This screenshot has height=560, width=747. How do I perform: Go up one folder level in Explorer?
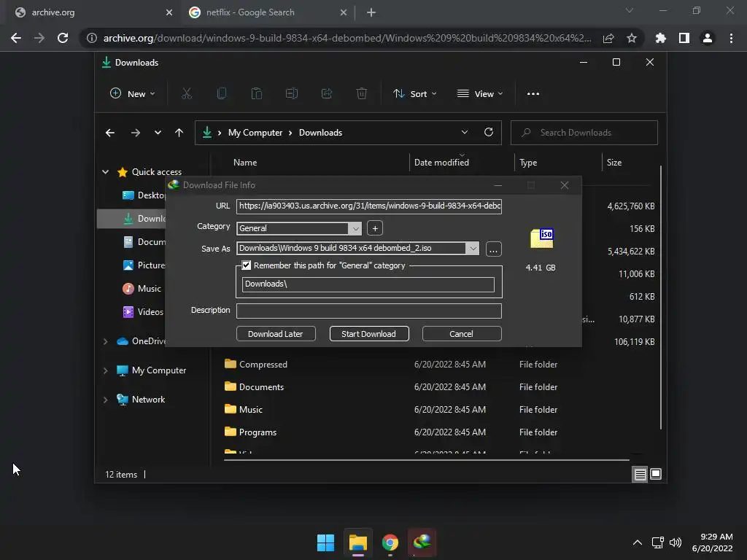click(x=179, y=133)
